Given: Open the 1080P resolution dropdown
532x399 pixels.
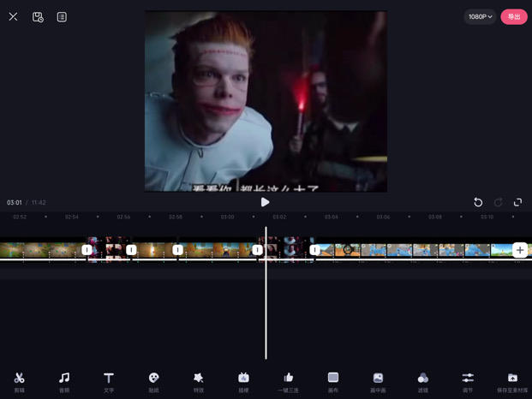Looking at the screenshot, I should click(480, 16).
